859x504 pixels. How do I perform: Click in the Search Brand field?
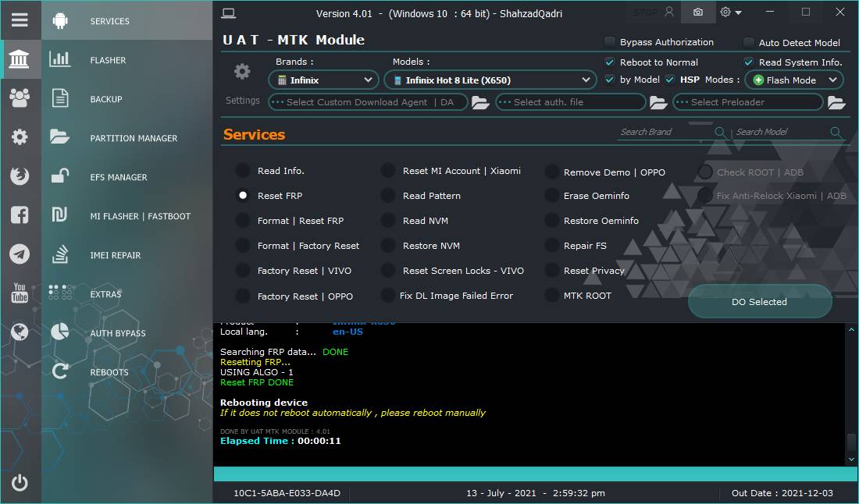click(x=665, y=132)
